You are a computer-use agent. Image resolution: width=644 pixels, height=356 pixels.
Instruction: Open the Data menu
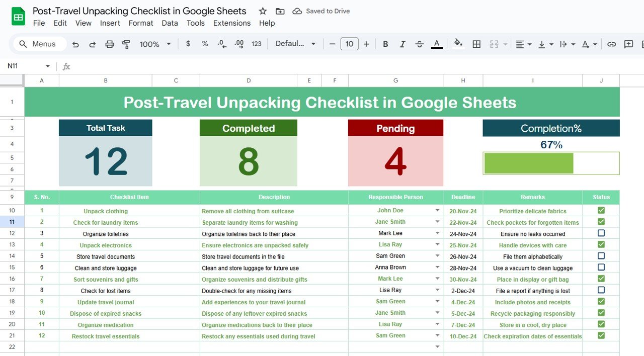click(170, 23)
